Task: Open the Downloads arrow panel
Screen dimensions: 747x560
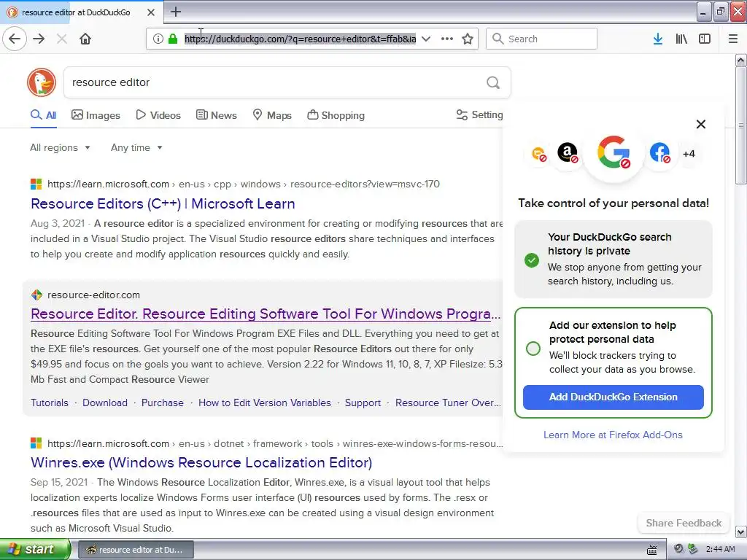Action: pyautogui.click(x=658, y=39)
